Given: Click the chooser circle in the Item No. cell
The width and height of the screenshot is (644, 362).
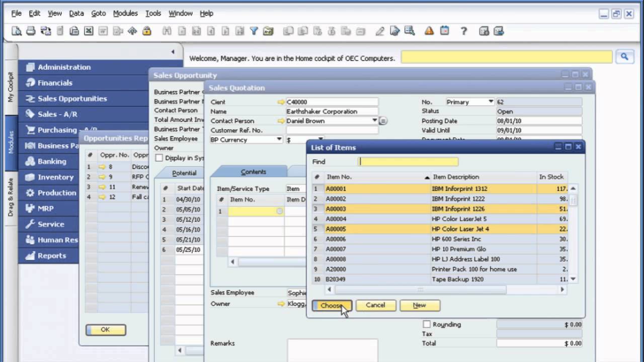Looking at the screenshot, I should tap(280, 211).
